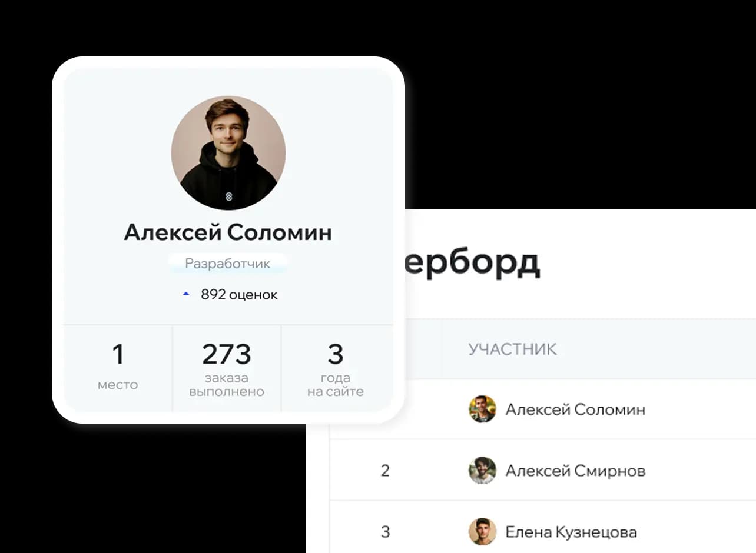Image resolution: width=756 pixels, height=553 pixels.
Task: Sort by the УЧАСТНИК column header
Action: [512, 349]
